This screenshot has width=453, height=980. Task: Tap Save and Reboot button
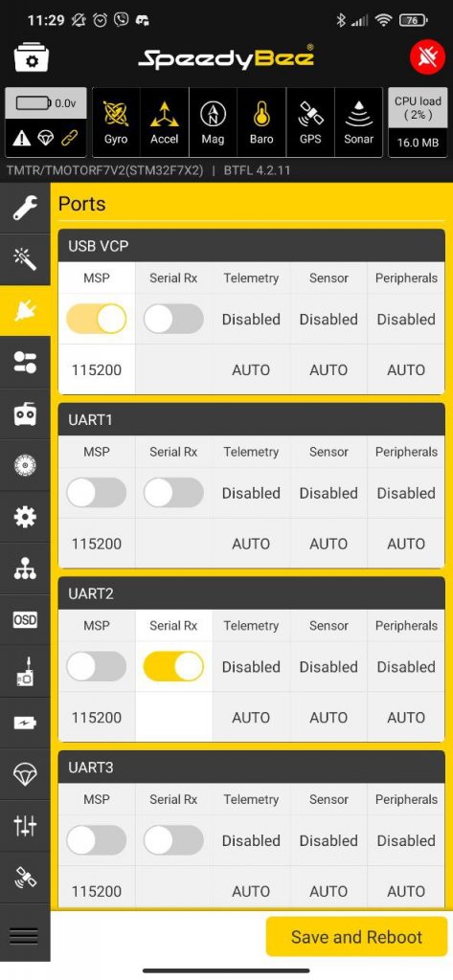point(356,937)
